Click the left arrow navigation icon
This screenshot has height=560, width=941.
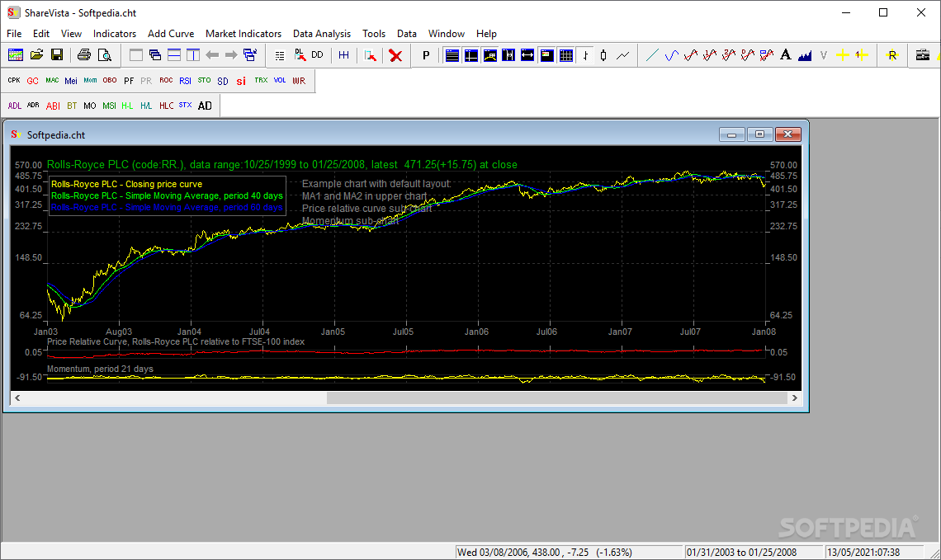click(x=212, y=55)
